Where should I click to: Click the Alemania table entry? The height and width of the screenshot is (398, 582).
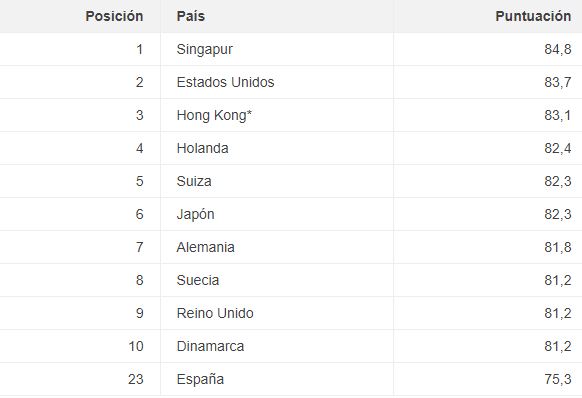click(205, 247)
